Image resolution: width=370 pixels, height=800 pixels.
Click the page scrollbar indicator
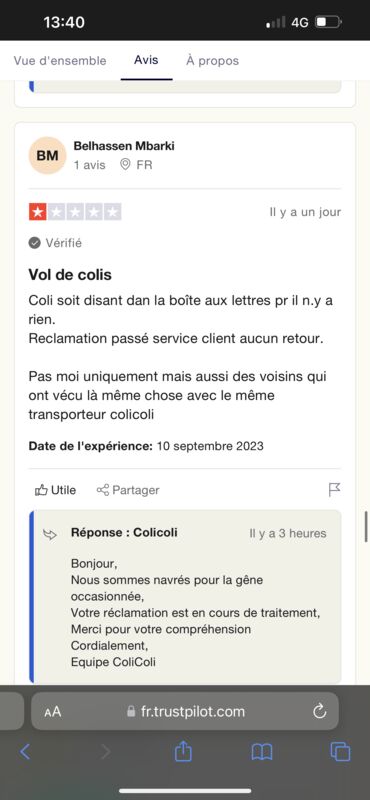pos(366,527)
